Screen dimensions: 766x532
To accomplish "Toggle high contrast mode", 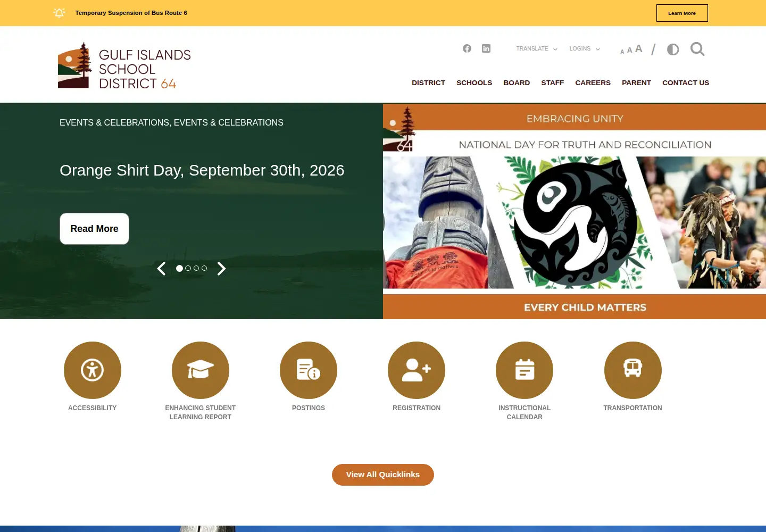I will 673,49.
